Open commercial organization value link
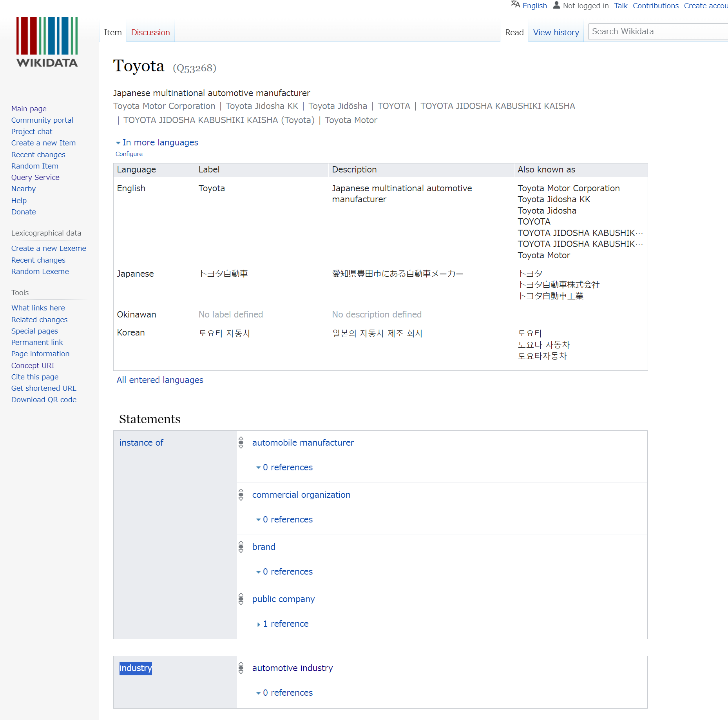This screenshot has height=720, width=728. [301, 495]
